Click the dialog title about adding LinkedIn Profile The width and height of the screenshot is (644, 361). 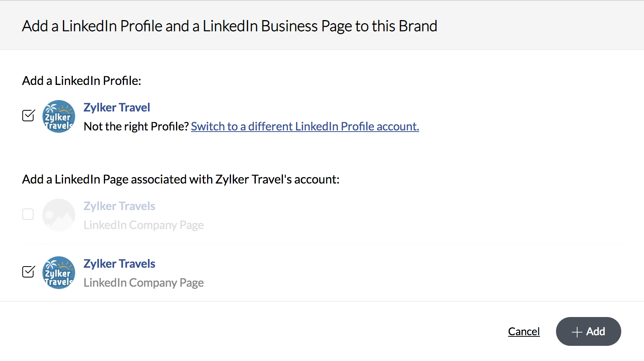[229, 26]
